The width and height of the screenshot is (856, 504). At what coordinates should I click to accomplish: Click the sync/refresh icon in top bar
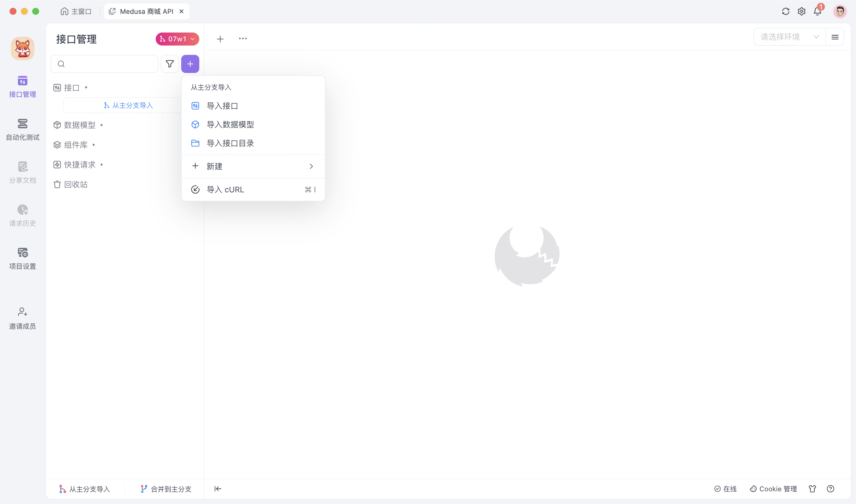785,11
